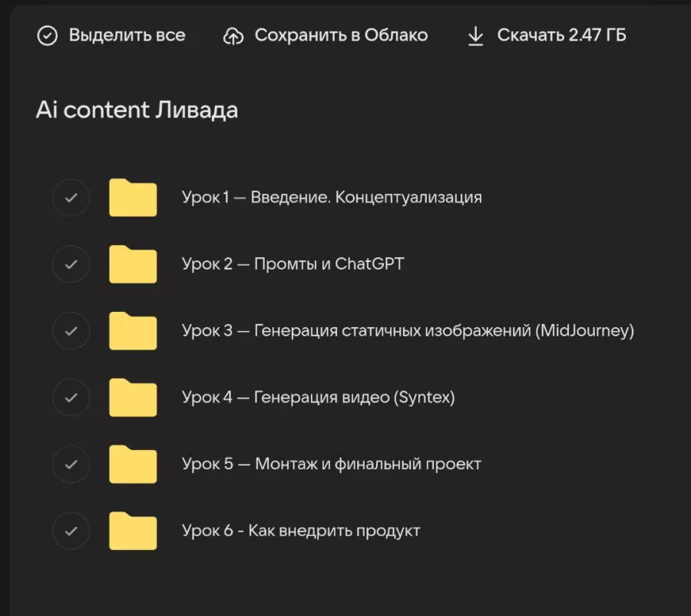Open the folder icon for Урок 6
The width and height of the screenshot is (691, 616).
tap(132, 531)
